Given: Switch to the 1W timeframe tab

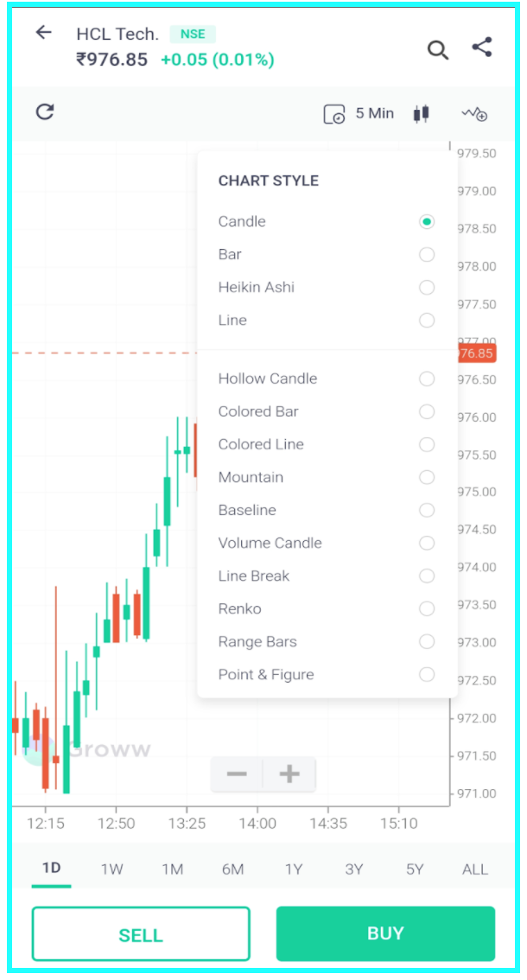Looking at the screenshot, I should click(111, 869).
